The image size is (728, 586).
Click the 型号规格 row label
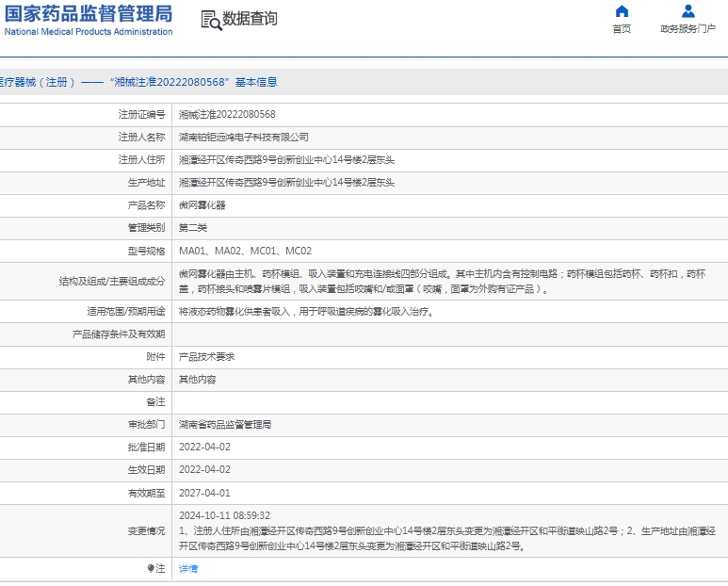[147, 251]
